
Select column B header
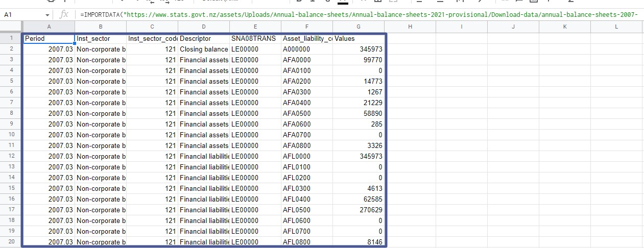coord(101,27)
